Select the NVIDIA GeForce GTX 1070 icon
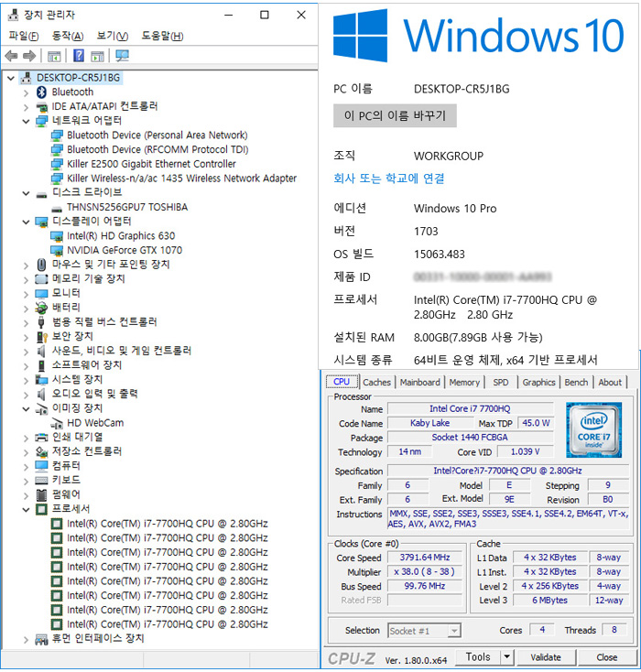641x672 pixels. point(57,250)
